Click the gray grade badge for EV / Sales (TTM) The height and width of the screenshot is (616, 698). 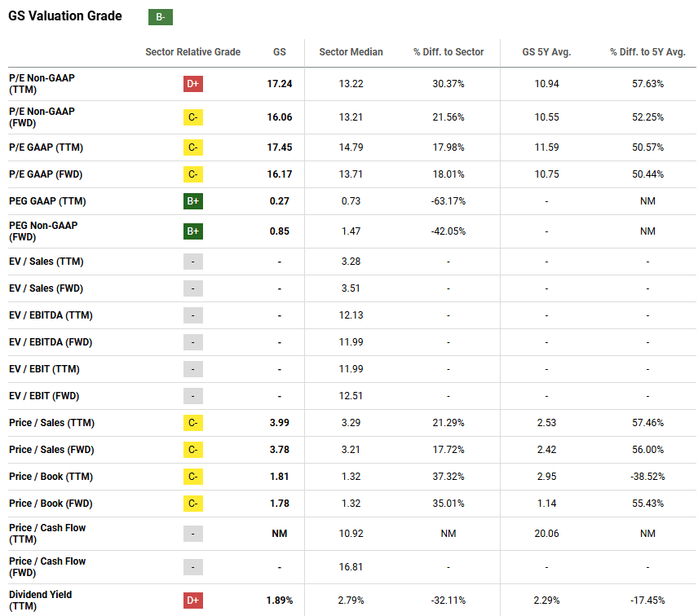coord(193,262)
